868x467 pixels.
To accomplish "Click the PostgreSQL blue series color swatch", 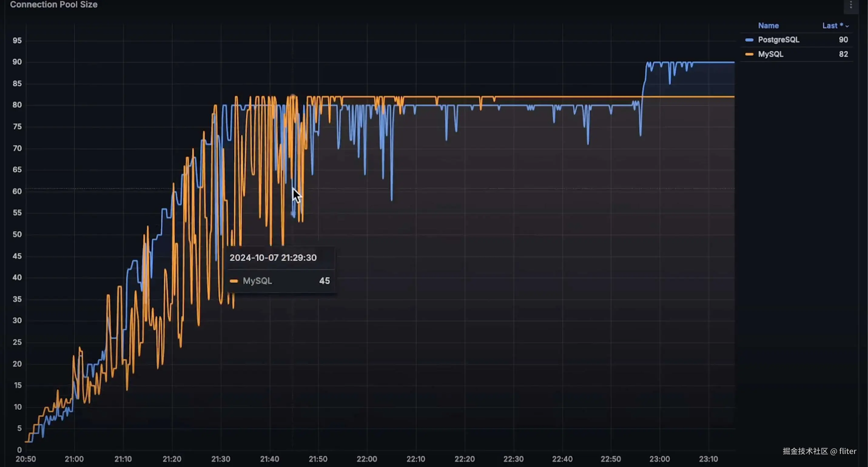I will [x=749, y=40].
